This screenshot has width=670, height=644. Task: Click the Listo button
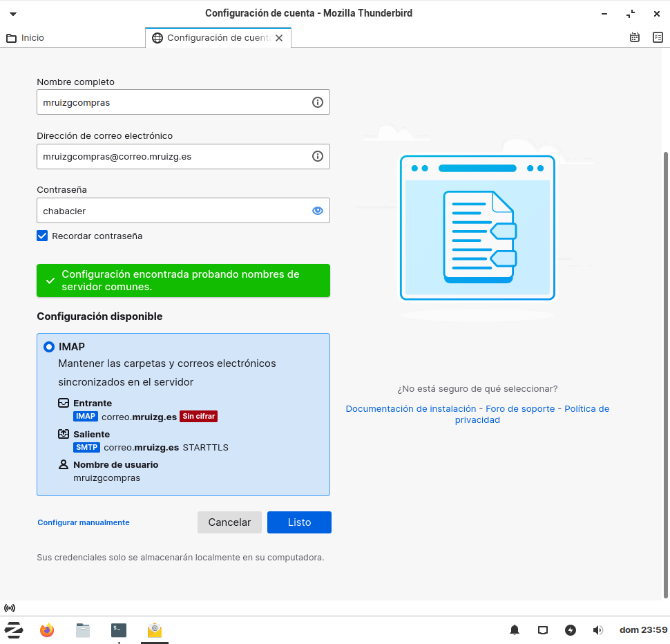click(299, 522)
